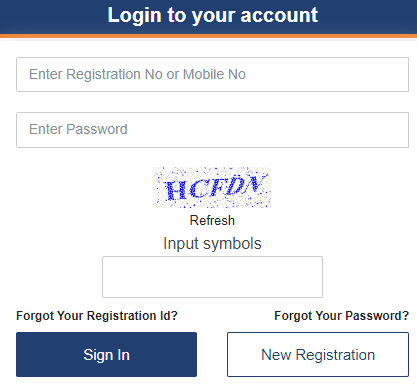Request new captcha via Refresh text
The image size is (417, 389).
[212, 220]
